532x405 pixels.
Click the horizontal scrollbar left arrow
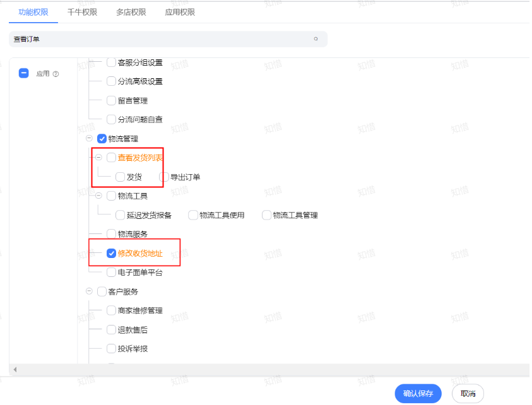[x=15, y=370]
